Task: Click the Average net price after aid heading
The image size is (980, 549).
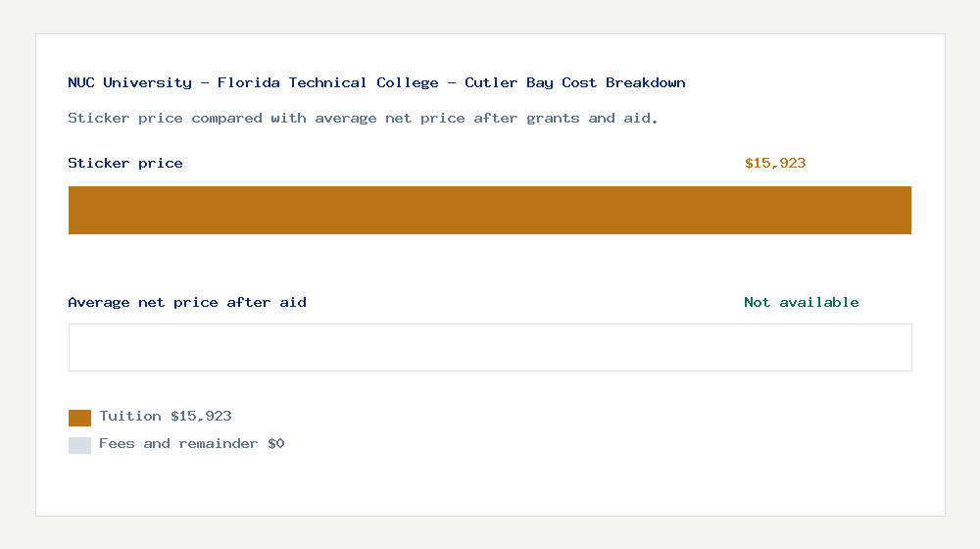Action: [187, 303]
